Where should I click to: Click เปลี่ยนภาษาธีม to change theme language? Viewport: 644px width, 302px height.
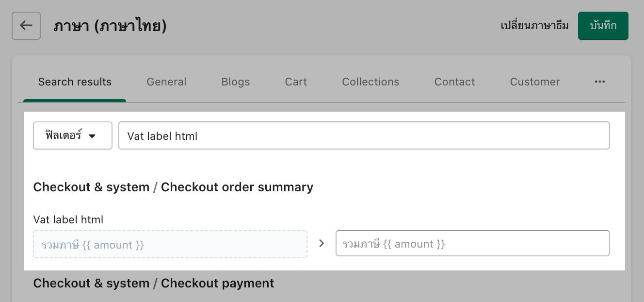534,26
